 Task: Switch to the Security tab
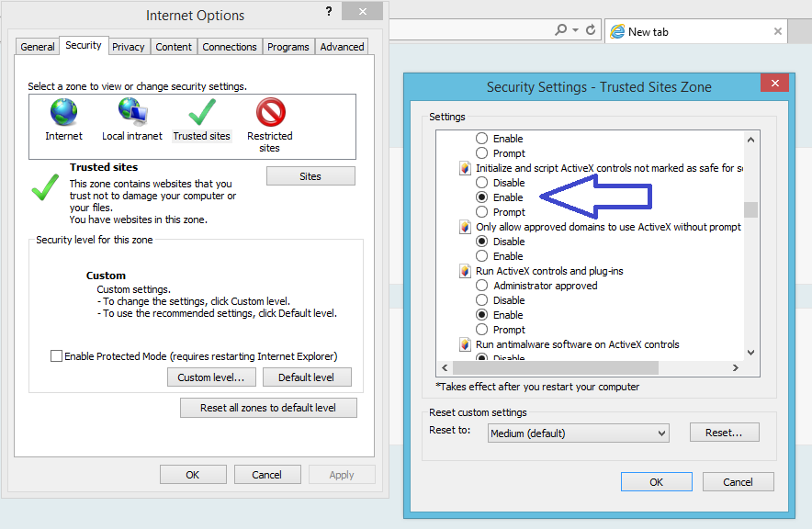84,46
